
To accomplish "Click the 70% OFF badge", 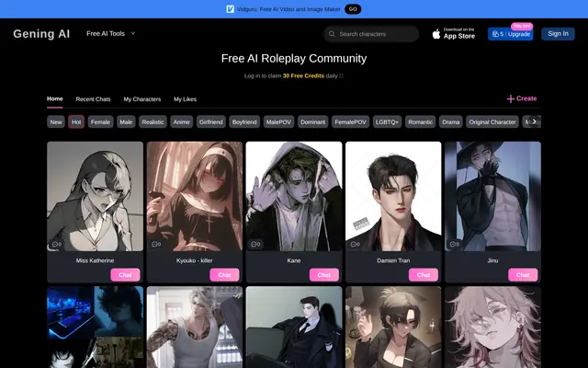I will [522, 27].
